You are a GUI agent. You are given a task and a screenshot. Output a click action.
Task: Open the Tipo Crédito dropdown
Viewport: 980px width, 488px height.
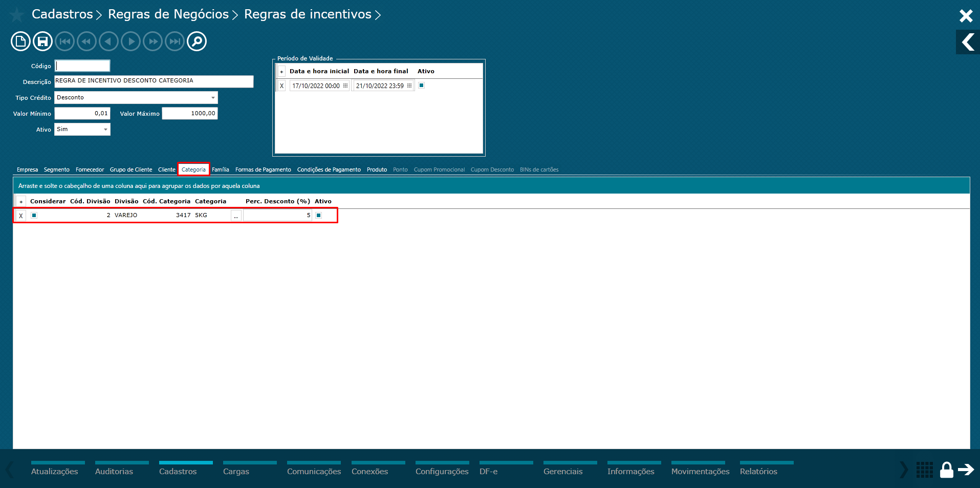(213, 98)
